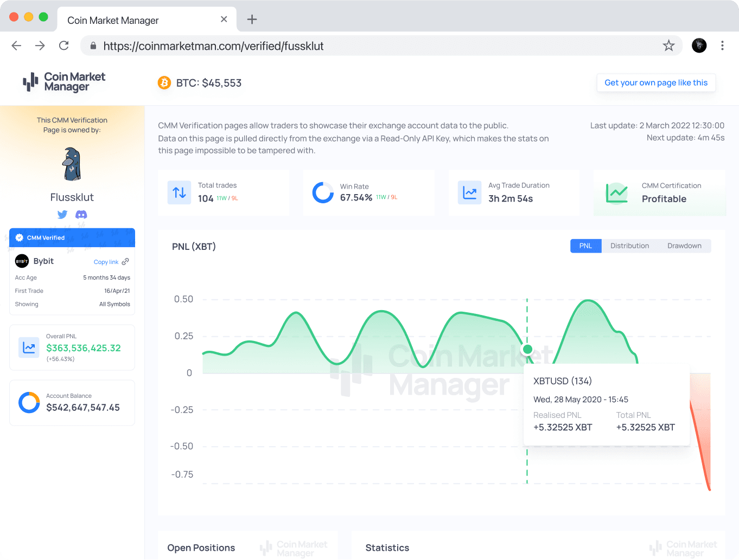The height and width of the screenshot is (560, 739).
Task: Click the PNL (XBT) chart title
Action: tap(194, 247)
